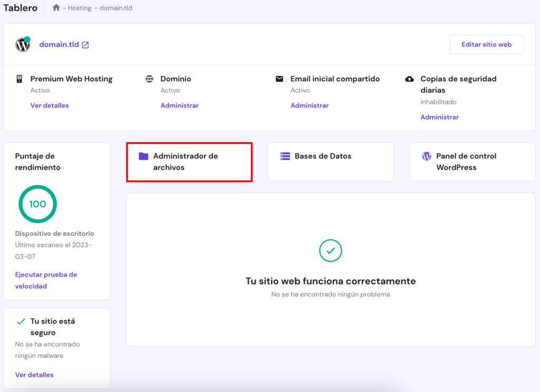
Task: Select the Bases de Datos database icon
Action: [x=285, y=156]
